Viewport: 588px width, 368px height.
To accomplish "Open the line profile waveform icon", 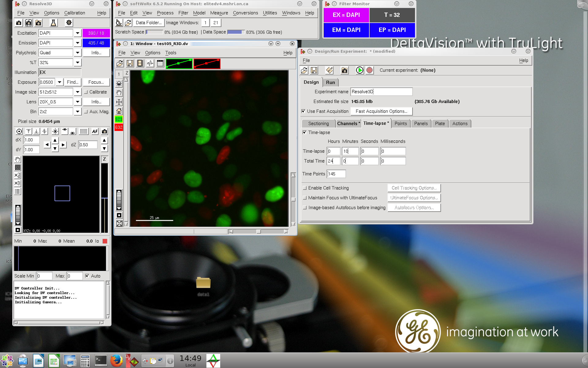I will click(x=150, y=63).
